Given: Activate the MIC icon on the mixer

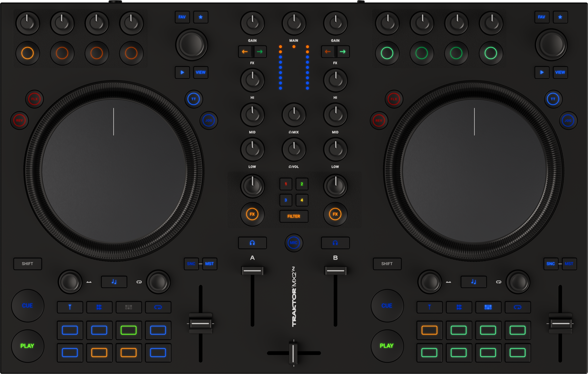Looking at the screenshot, I should point(294,243).
